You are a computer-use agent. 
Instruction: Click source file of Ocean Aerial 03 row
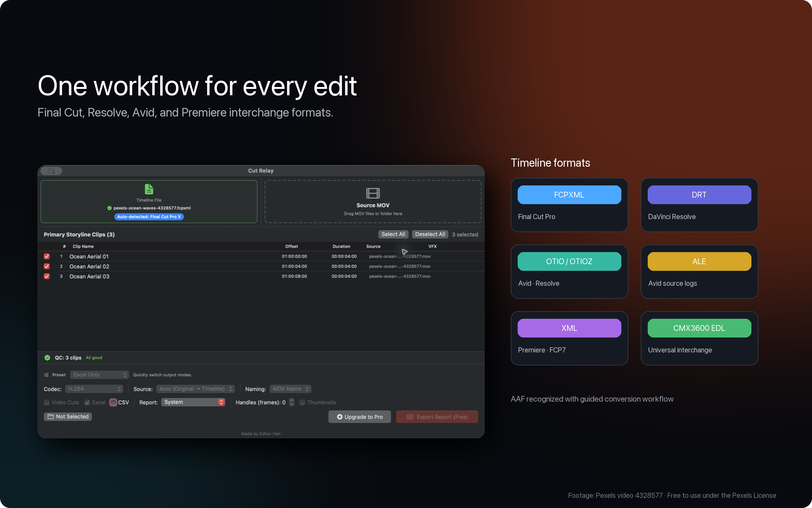400,276
